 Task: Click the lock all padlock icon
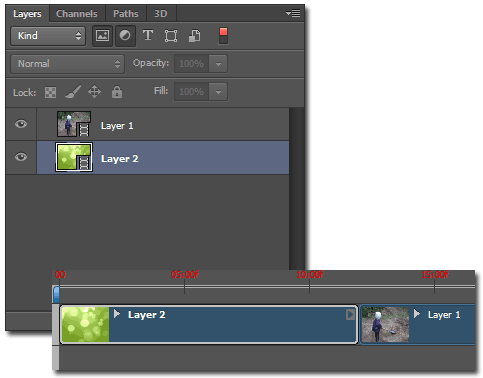coord(117,92)
